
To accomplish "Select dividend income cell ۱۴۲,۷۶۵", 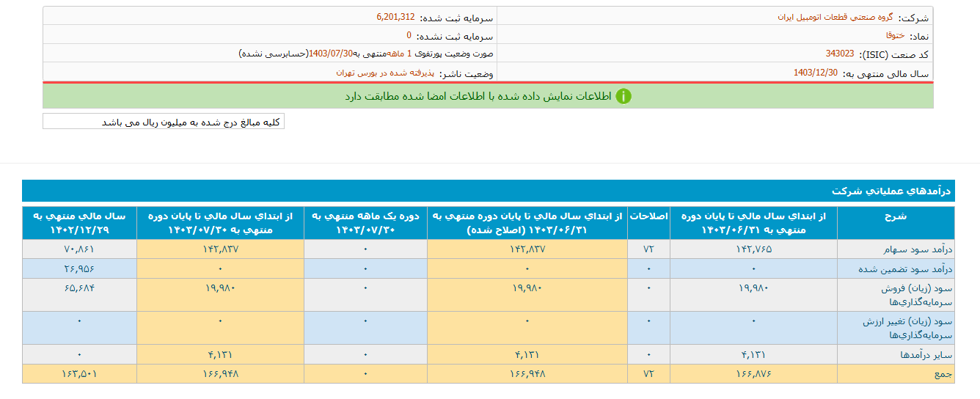I will pyautogui.click(x=753, y=249).
